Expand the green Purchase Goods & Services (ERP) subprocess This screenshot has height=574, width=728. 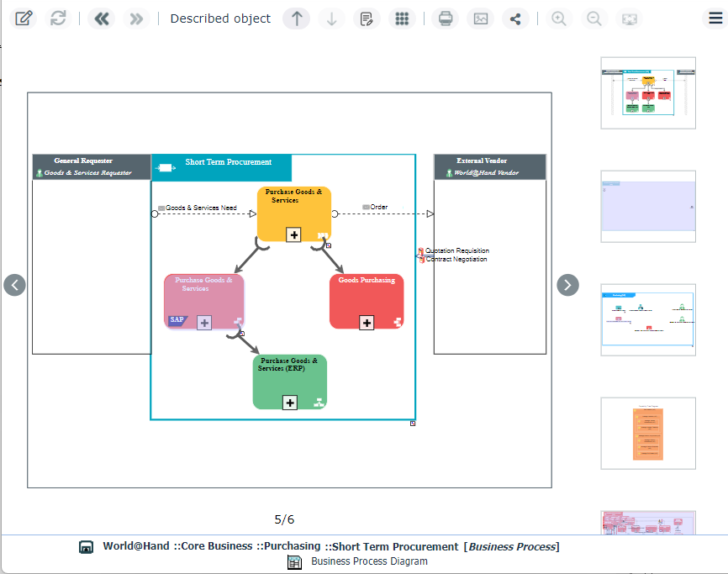tap(290, 403)
